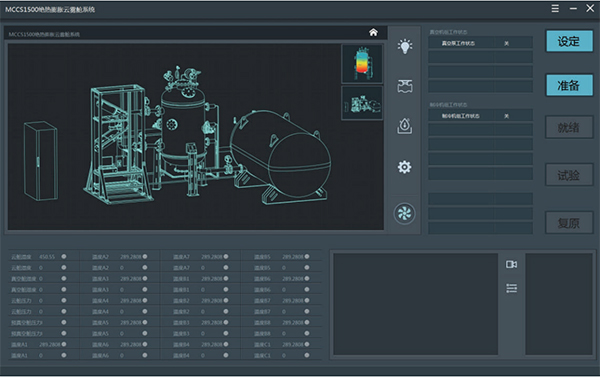Click indicator dot of 温度A3 289.2808 row
The height and width of the screenshot is (377, 600).
145,279
